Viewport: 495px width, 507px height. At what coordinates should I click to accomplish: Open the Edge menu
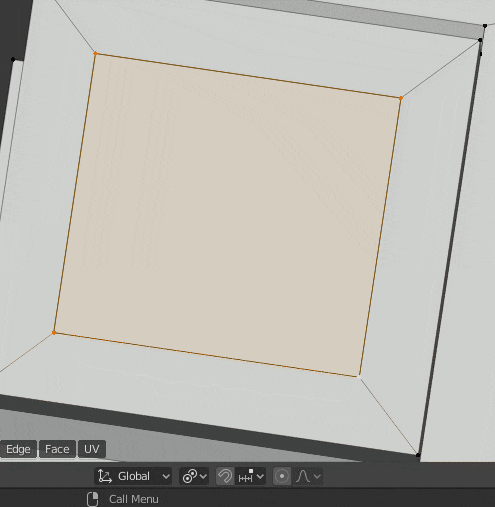point(18,449)
